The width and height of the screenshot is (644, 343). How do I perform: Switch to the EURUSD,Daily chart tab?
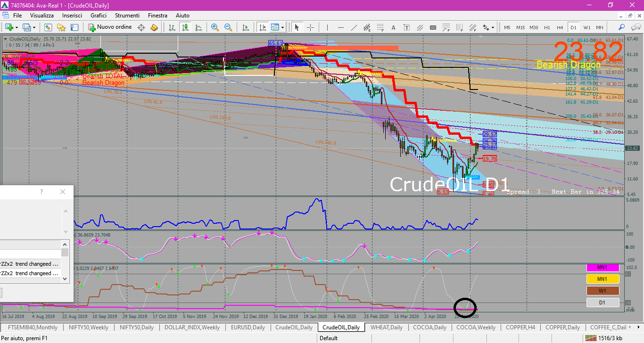[x=248, y=327]
